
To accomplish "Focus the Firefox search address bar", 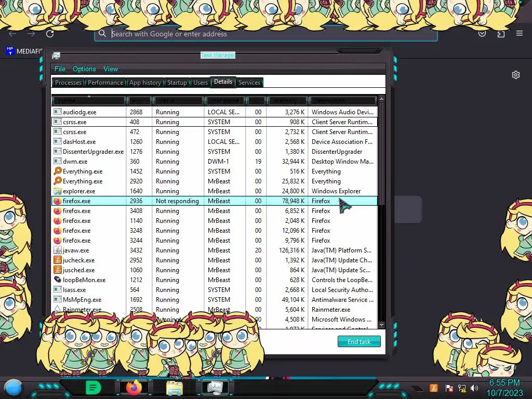I will (265, 34).
